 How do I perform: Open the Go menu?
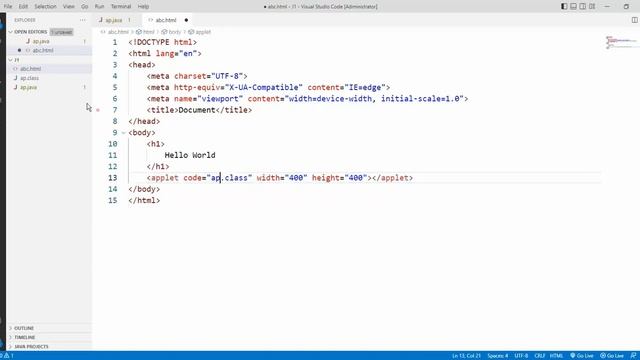point(84,7)
